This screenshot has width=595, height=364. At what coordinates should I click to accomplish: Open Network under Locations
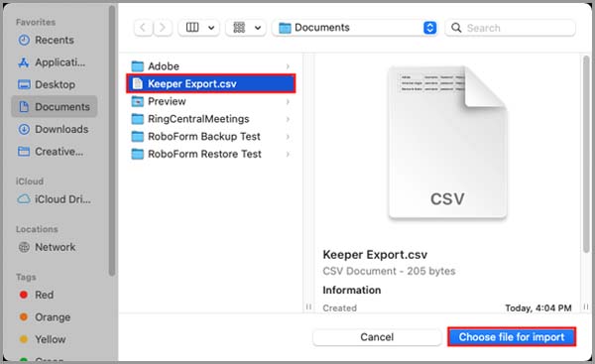55,247
